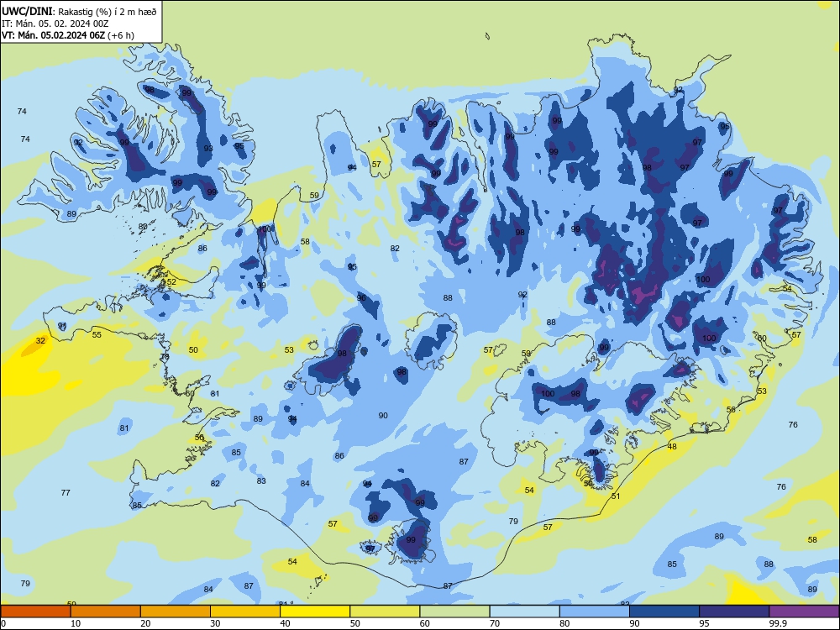Click the 96 humidity value on map

(x=361, y=298)
